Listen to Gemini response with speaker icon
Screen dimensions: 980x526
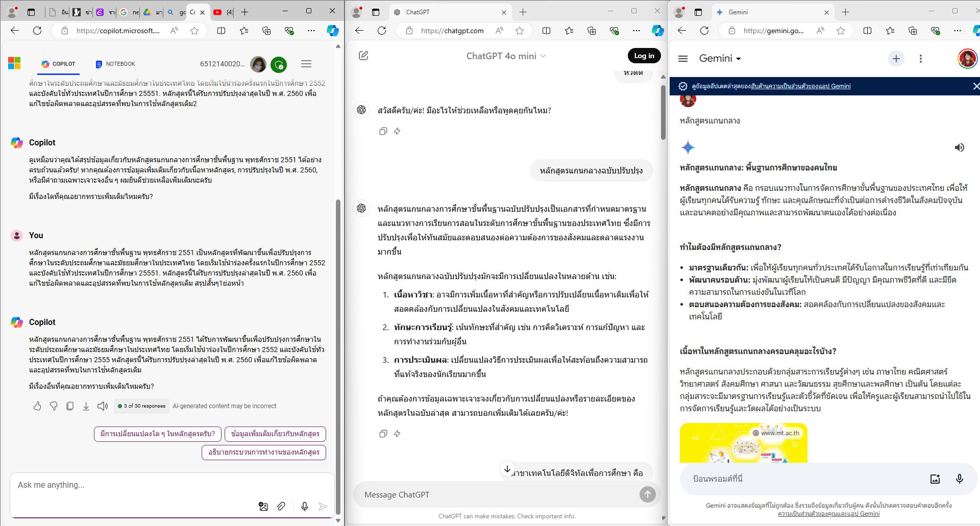tap(959, 147)
